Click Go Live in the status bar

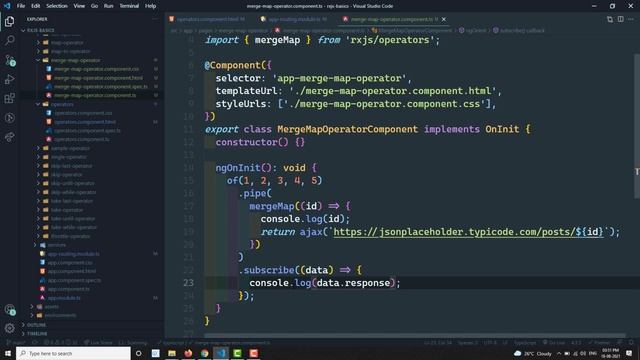click(554, 343)
